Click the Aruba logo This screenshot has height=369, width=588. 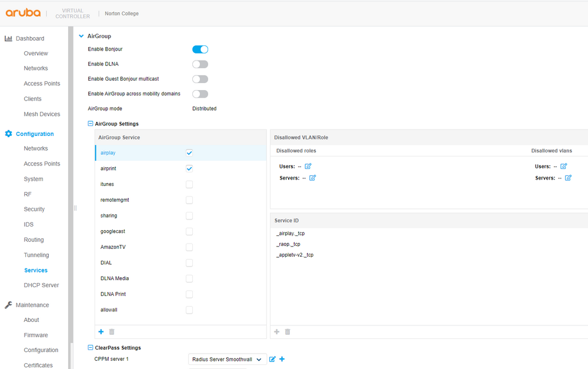tap(23, 13)
